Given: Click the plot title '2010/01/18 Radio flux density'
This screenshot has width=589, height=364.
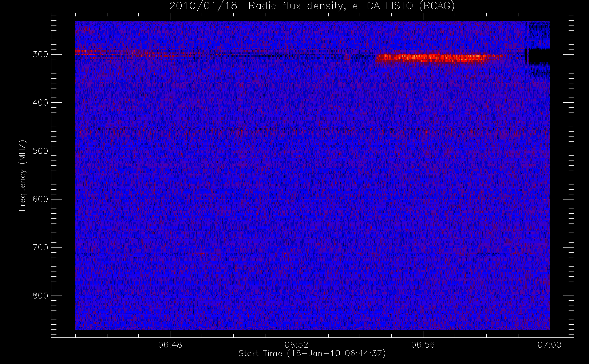Looking at the screenshot, I should pos(257,6).
